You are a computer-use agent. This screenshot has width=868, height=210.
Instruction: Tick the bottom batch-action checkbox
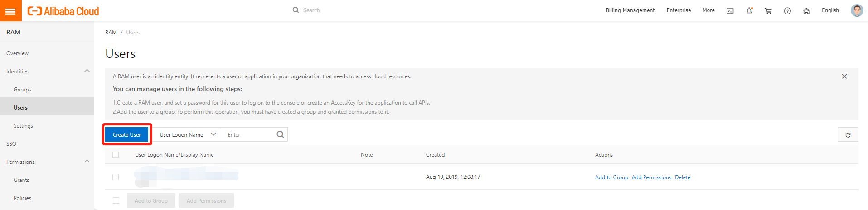pyautogui.click(x=116, y=200)
